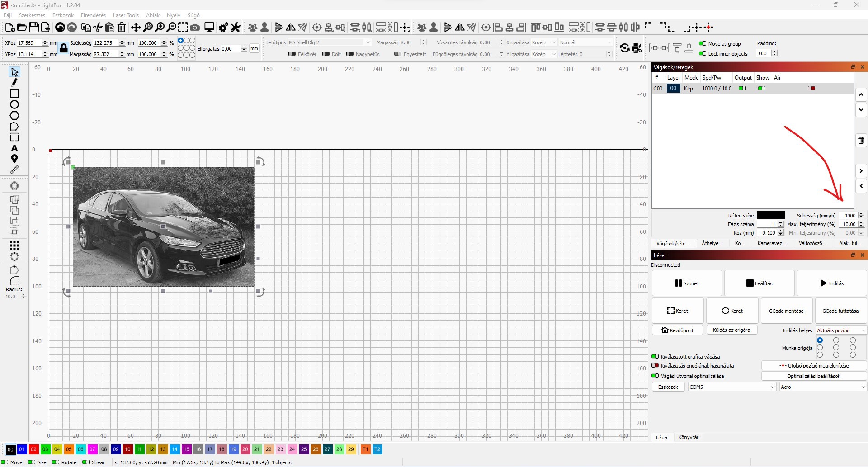This screenshot has height=467, width=868.
Task: Open the Szerkesztés menu
Action: tap(32, 15)
